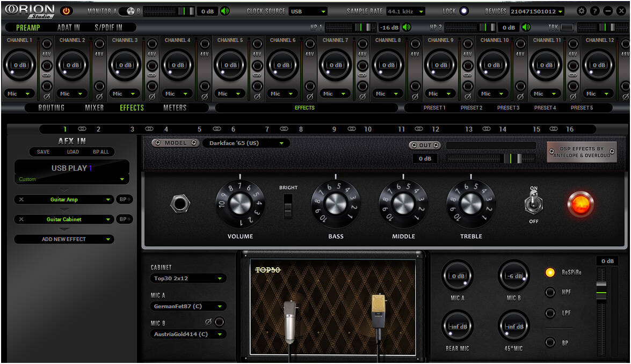Adjust cabinet output vertical fader

601,312
